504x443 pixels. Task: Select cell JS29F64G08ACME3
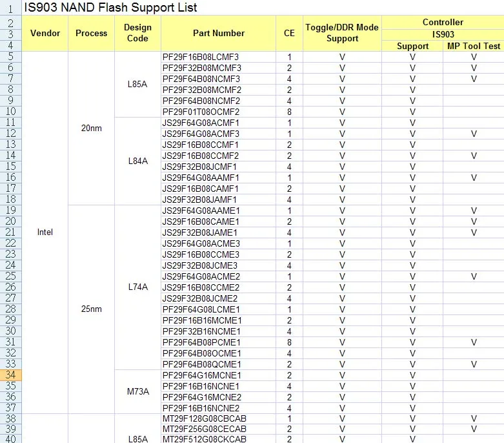tap(218, 243)
